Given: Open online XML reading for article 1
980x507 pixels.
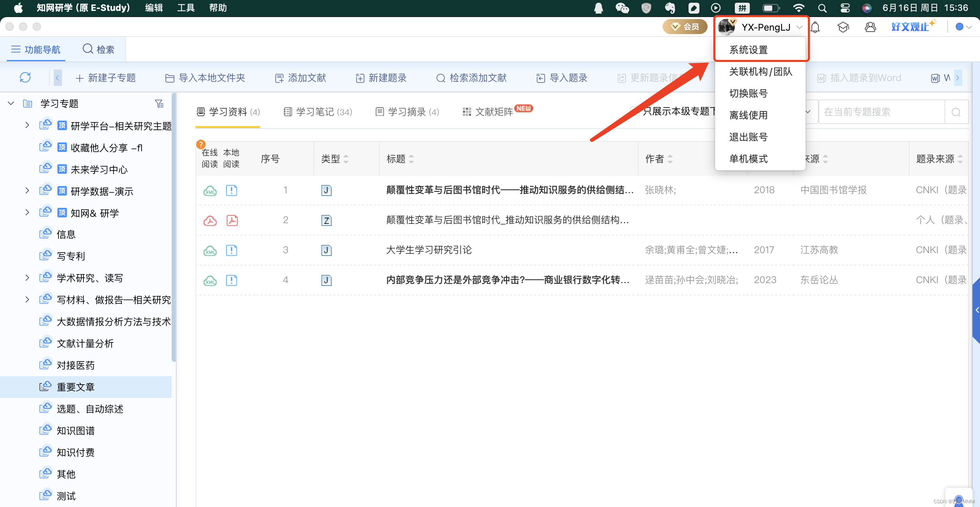Looking at the screenshot, I should [210, 190].
